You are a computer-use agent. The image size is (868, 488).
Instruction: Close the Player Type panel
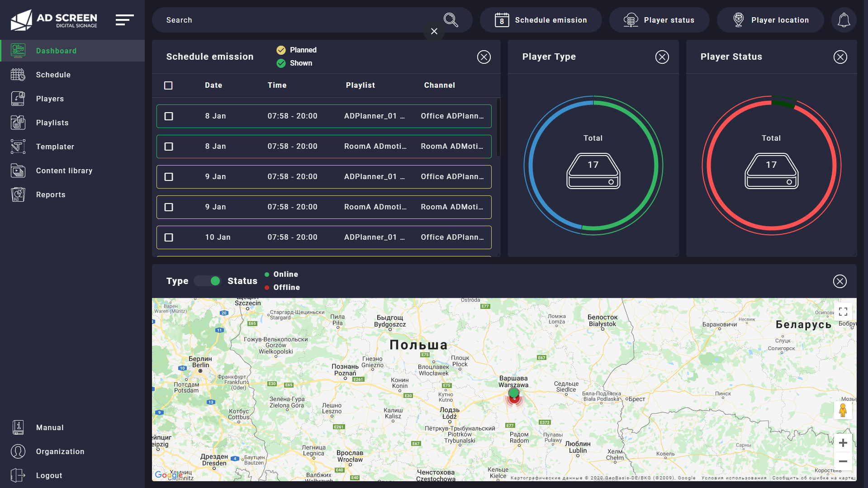(x=662, y=57)
